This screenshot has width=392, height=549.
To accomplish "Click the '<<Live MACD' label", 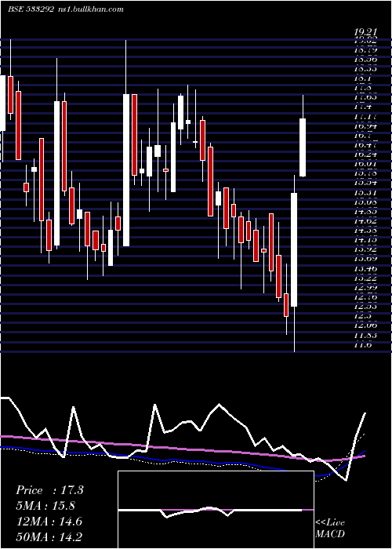I will pyautogui.click(x=330, y=528).
